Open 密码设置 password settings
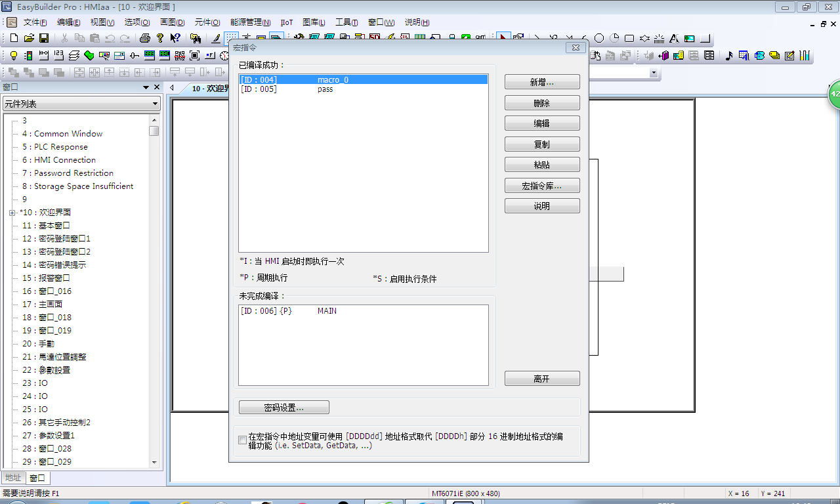Image resolution: width=840 pixels, height=504 pixels. click(x=283, y=408)
